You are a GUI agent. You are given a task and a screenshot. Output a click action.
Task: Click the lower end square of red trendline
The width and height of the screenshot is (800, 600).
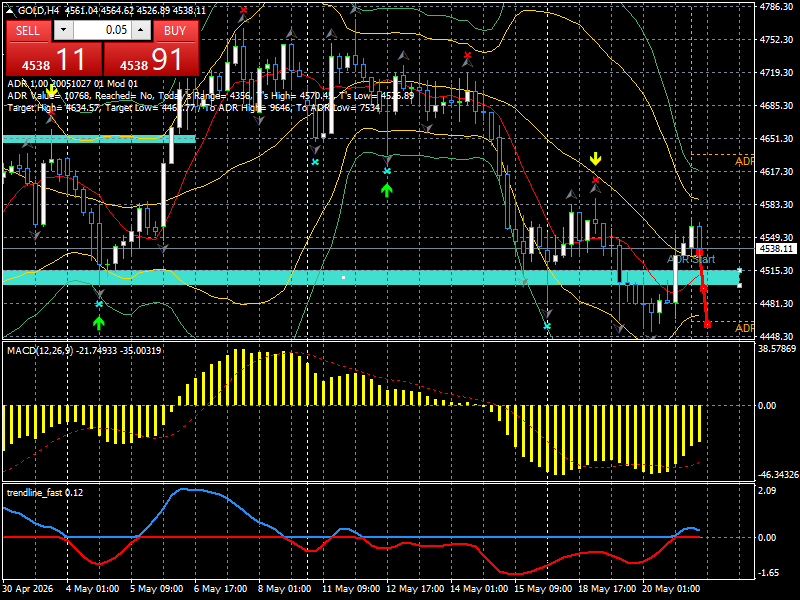(707, 324)
